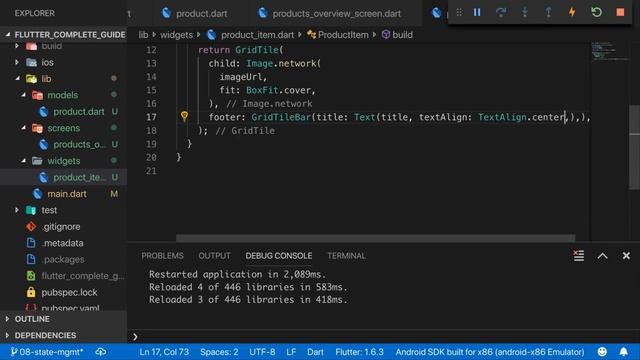
Task: Open notifications bell icon
Action: (624, 352)
